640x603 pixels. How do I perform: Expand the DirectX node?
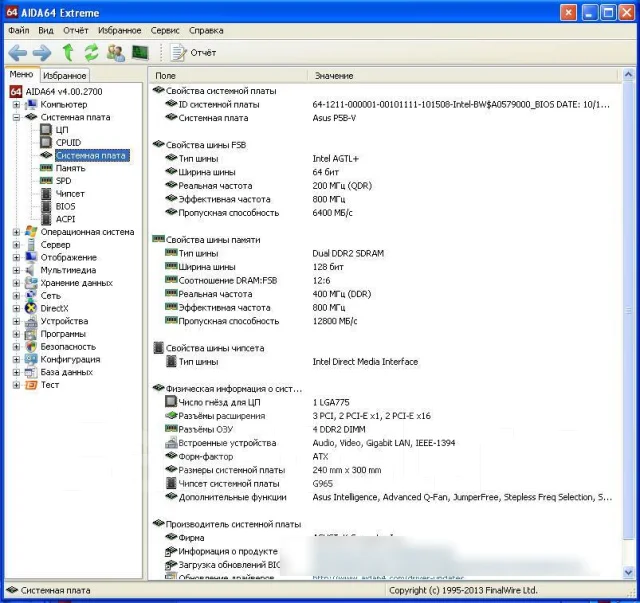pos(16,308)
